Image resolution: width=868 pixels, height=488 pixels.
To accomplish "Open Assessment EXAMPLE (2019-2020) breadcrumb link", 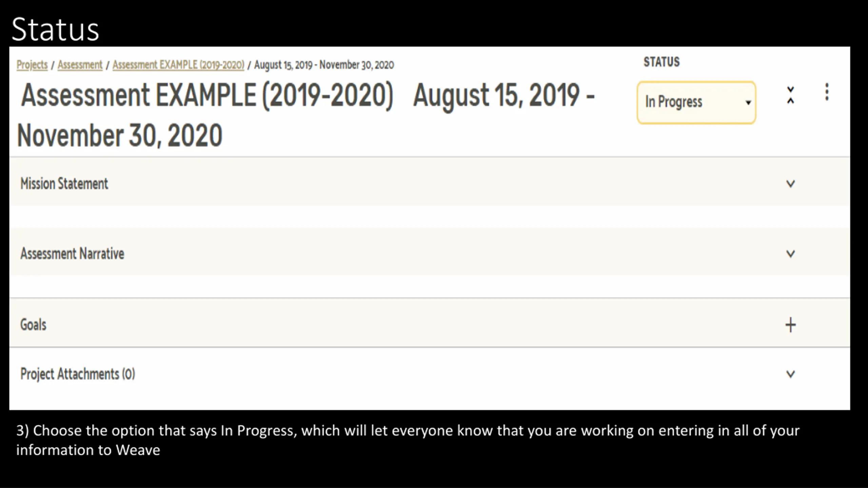I will pos(178,64).
